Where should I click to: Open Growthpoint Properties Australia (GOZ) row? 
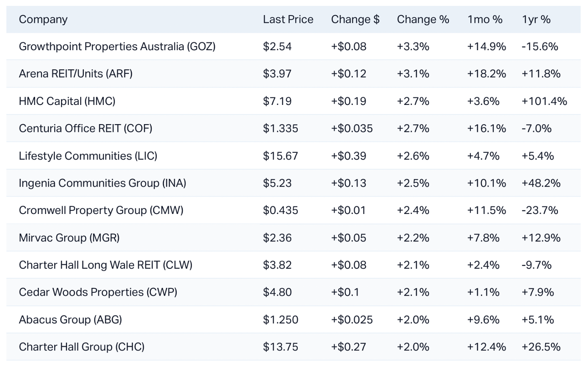[x=117, y=47]
